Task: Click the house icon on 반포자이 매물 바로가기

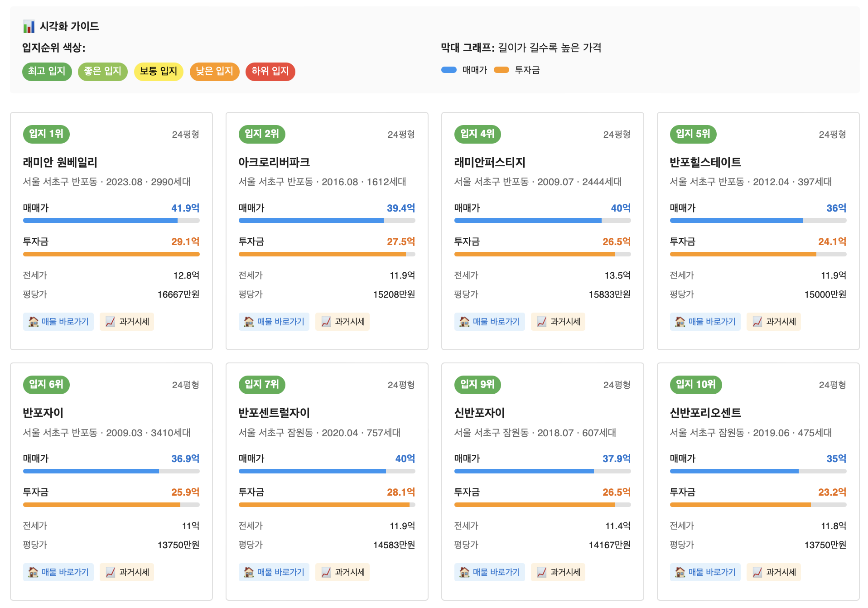Action: tap(34, 572)
